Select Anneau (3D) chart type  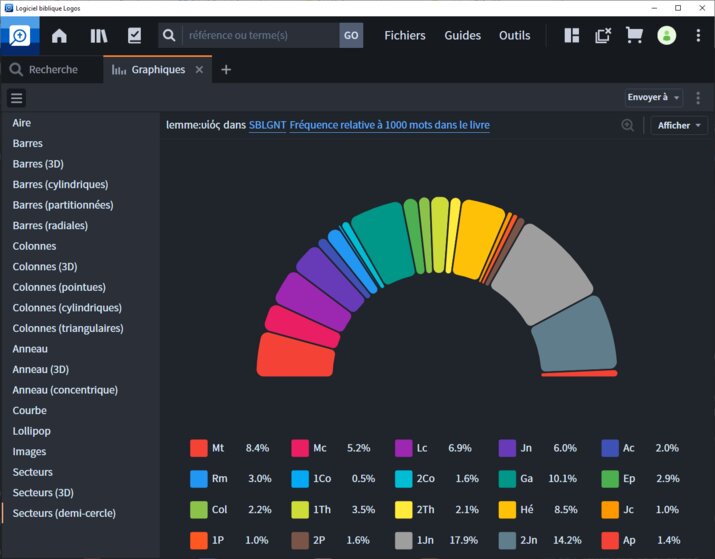tap(41, 369)
